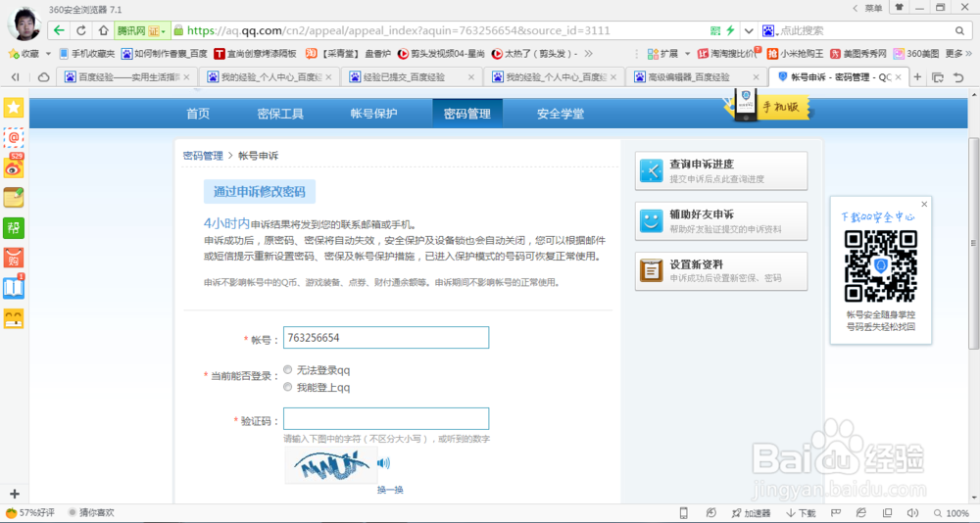Image resolution: width=980 pixels, height=523 pixels.
Task: Open the blue reading book sidebar icon
Action: coord(14,287)
